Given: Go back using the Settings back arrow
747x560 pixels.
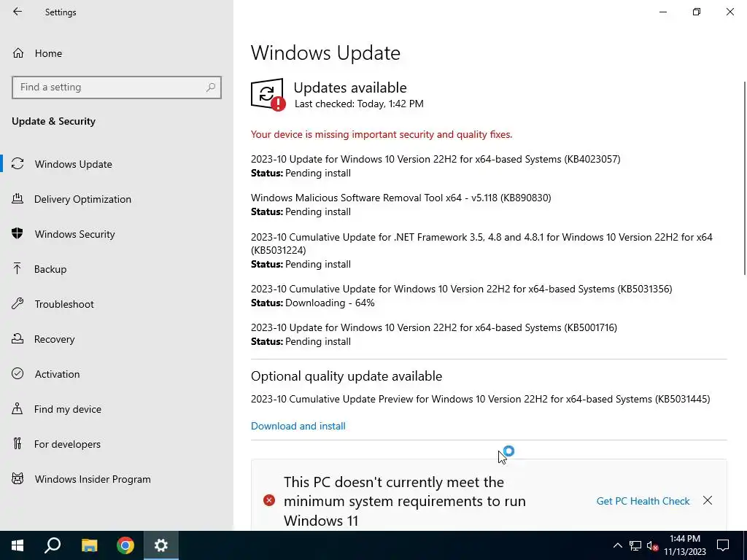Looking at the screenshot, I should [x=18, y=12].
